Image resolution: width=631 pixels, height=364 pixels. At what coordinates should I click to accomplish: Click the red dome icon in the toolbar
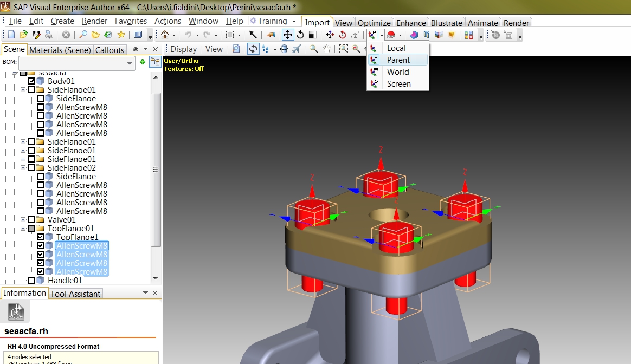pyautogui.click(x=391, y=35)
